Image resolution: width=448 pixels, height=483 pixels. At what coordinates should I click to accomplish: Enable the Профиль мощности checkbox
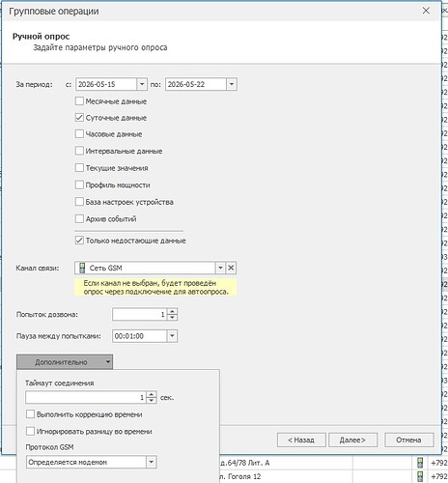tap(79, 185)
